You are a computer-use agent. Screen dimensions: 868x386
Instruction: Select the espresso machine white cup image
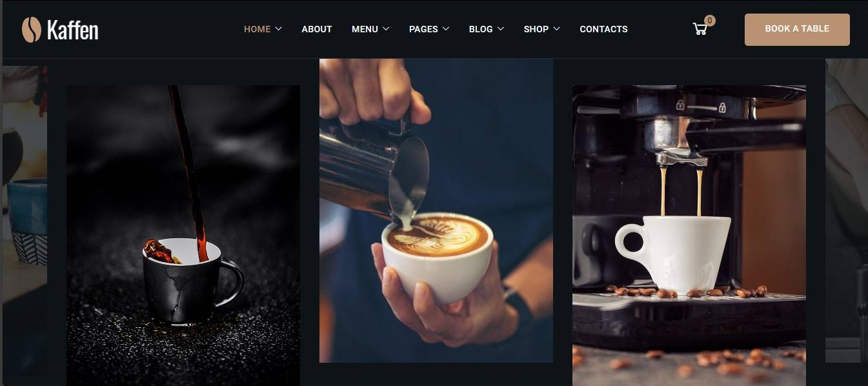point(689,236)
